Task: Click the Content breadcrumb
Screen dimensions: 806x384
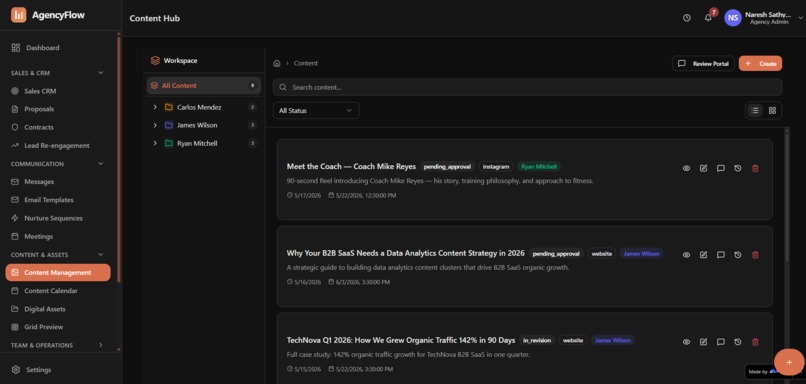Action: 306,63
